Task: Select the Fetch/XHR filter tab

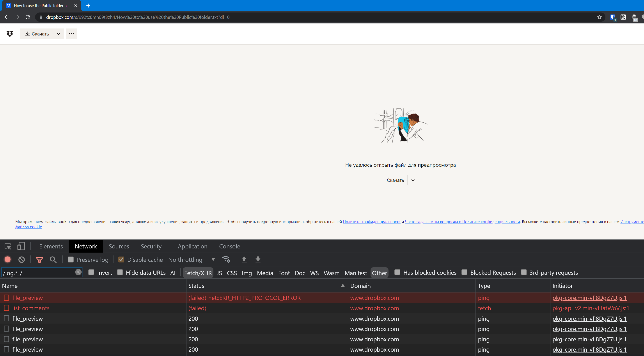Action: [x=198, y=273]
